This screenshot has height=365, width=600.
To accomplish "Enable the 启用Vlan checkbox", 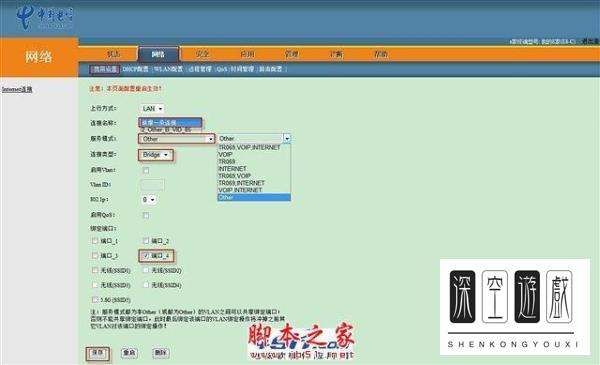I will pyautogui.click(x=146, y=170).
